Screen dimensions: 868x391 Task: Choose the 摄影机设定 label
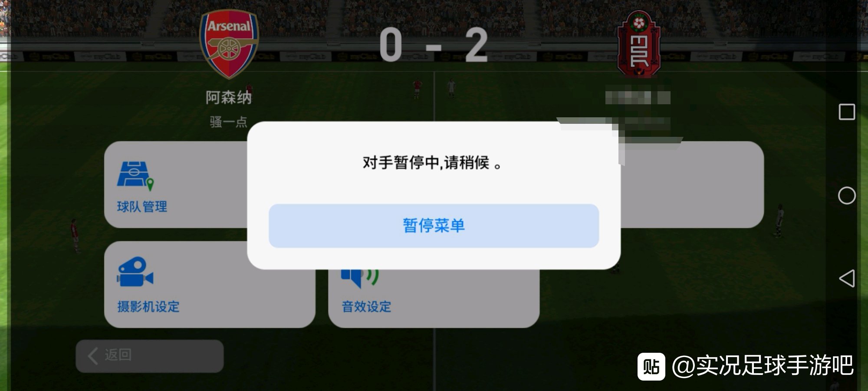pyautogui.click(x=148, y=307)
